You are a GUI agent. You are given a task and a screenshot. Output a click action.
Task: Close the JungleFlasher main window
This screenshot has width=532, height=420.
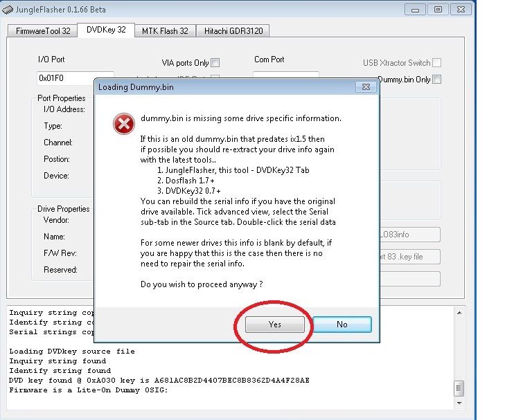coord(461,9)
